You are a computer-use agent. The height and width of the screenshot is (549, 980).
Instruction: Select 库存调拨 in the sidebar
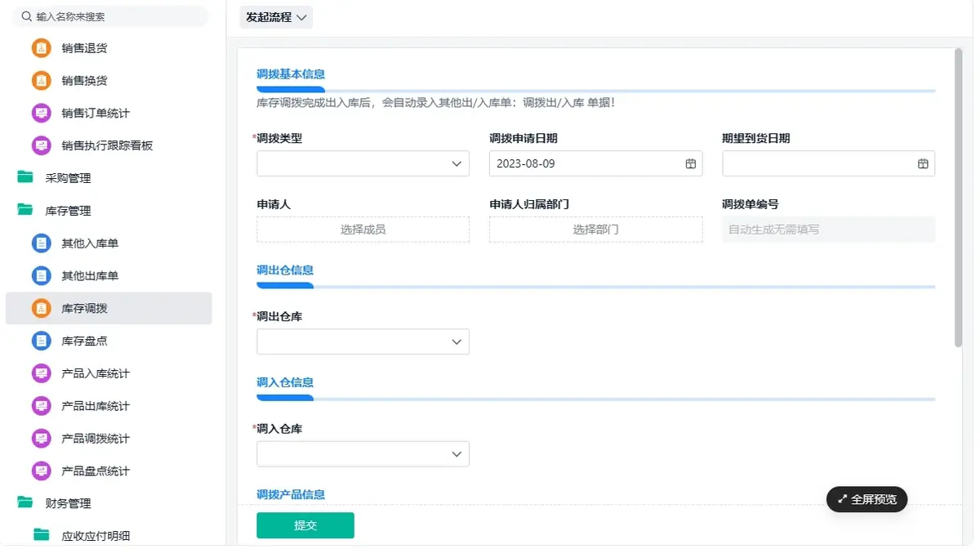coord(109,309)
